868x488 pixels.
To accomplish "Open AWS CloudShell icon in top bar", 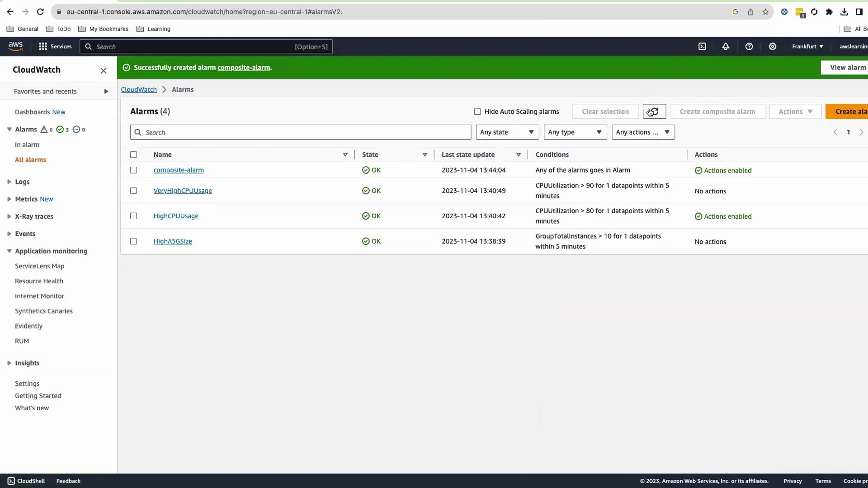I will click(x=702, y=47).
